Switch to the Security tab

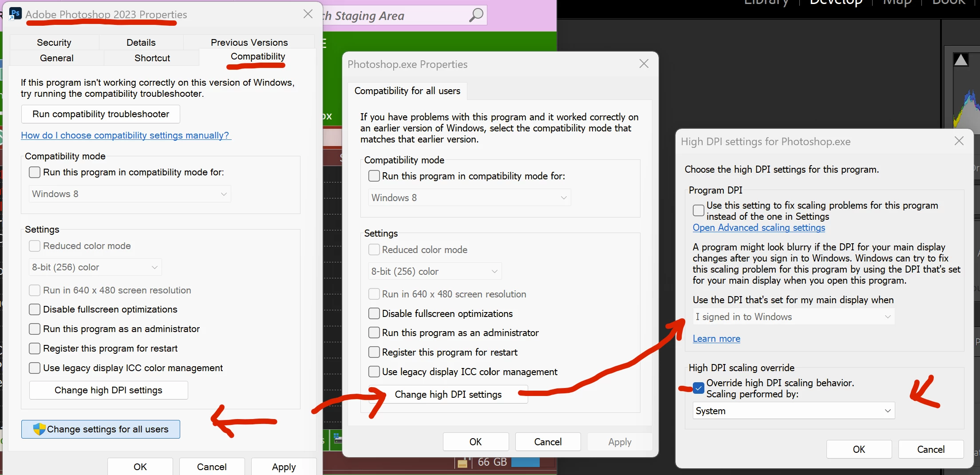tap(54, 42)
